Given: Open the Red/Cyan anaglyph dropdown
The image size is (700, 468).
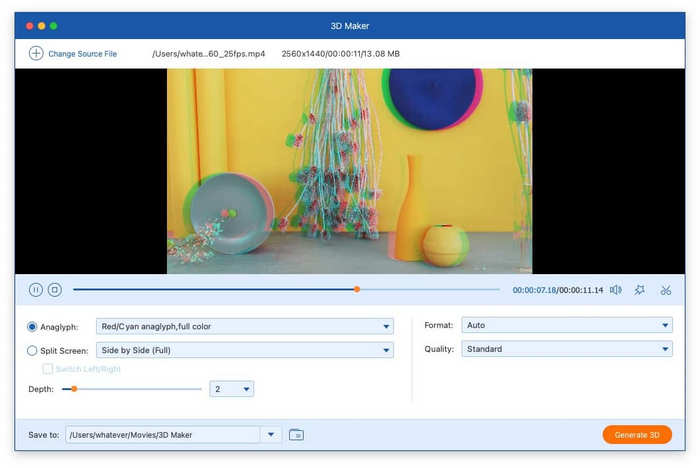Looking at the screenshot, I should click(245, 326).
